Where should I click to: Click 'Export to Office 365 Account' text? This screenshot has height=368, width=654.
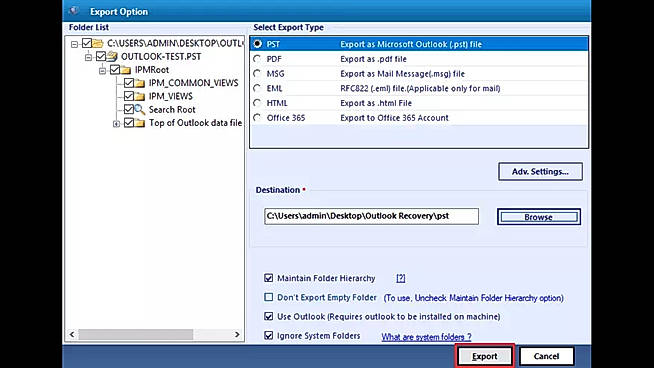[394, 118]
